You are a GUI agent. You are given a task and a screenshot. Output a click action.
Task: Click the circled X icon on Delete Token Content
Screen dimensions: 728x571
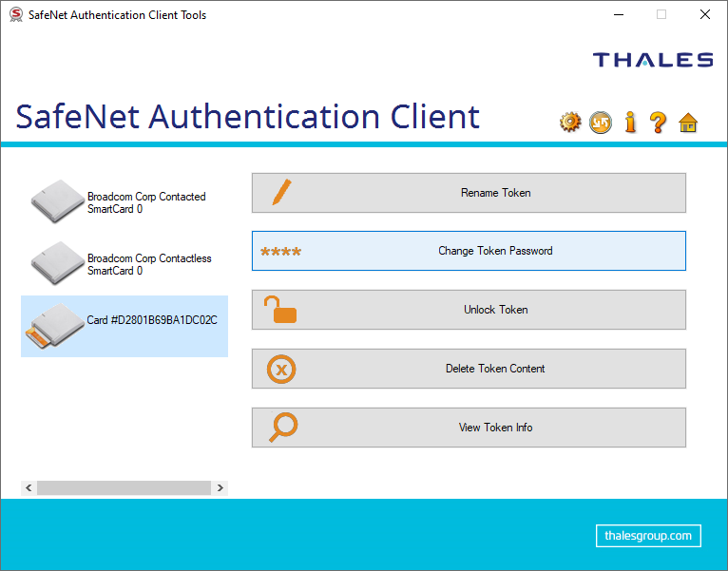click(281, 369)
